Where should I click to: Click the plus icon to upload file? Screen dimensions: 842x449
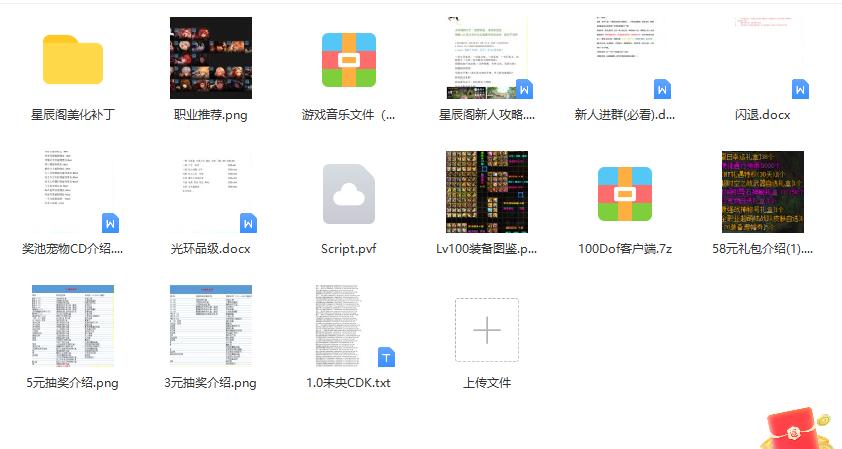point(487,329)
